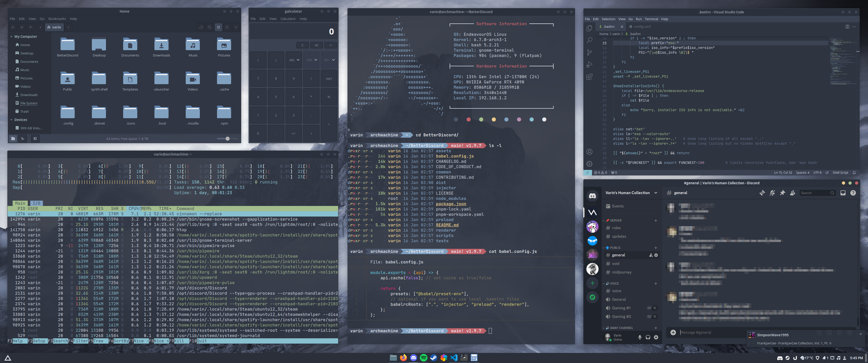
Task: Open Bookmarks menu in file manager
Action: pyautogui.click(x=57, y=19)
